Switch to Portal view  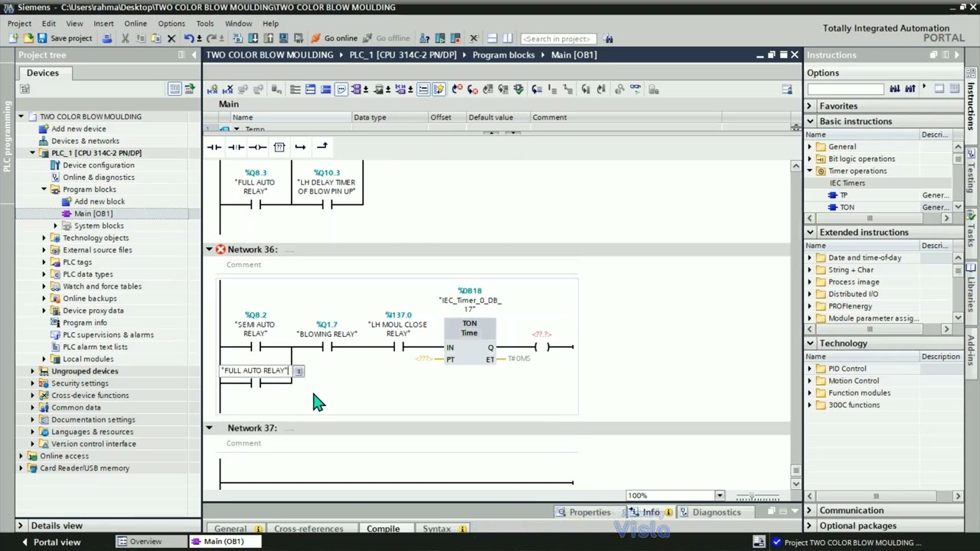click(x=51, y=542)
